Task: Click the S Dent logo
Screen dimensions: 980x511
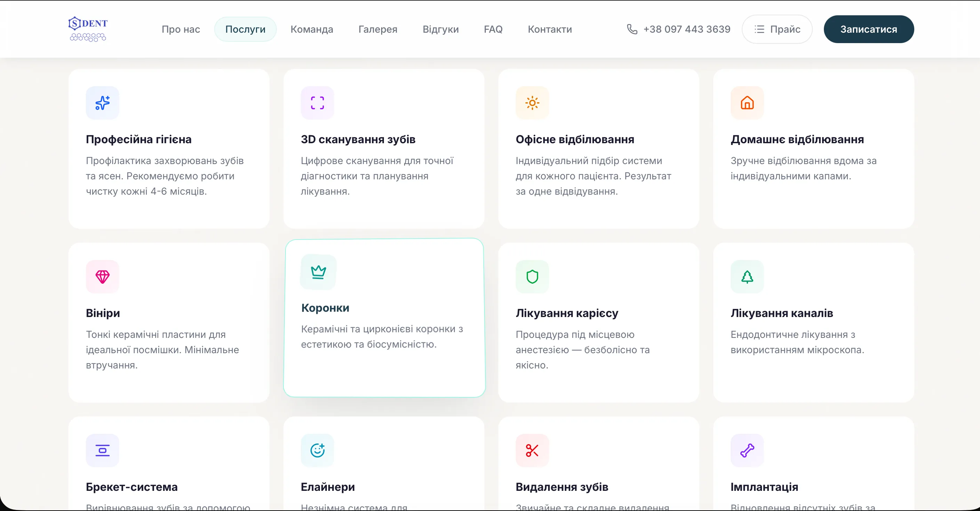Action: pyautogui.click(x=88, y=29)
